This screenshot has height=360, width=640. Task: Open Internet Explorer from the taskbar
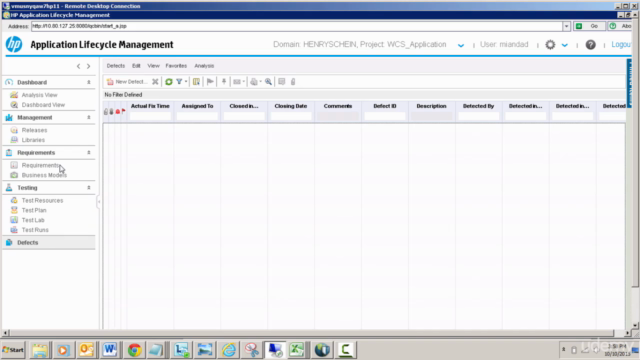(229, 350)
